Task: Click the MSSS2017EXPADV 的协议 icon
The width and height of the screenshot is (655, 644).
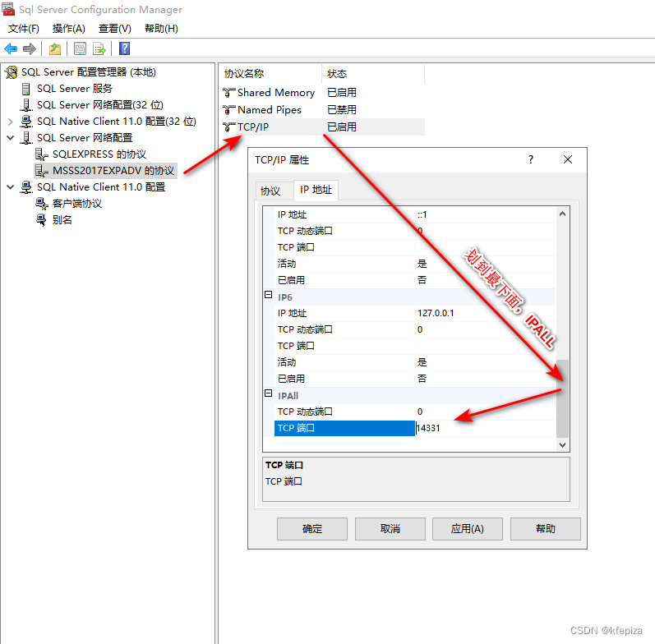Action: click(x=41, y=171)
